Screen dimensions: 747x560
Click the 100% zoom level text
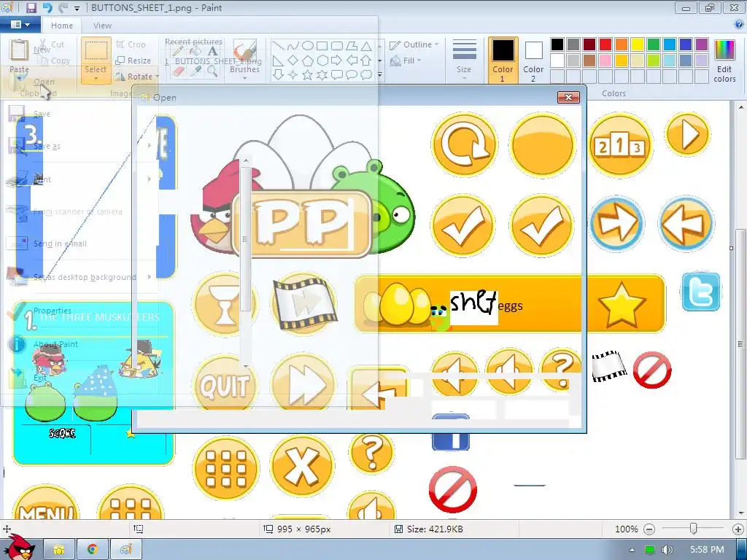tap(626, 529)
